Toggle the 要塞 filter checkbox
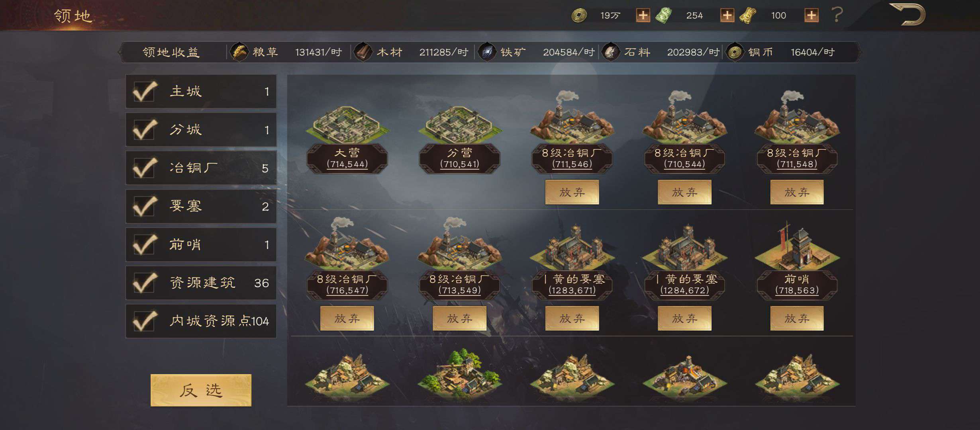980x430 pixels. [x=144, y=206]
